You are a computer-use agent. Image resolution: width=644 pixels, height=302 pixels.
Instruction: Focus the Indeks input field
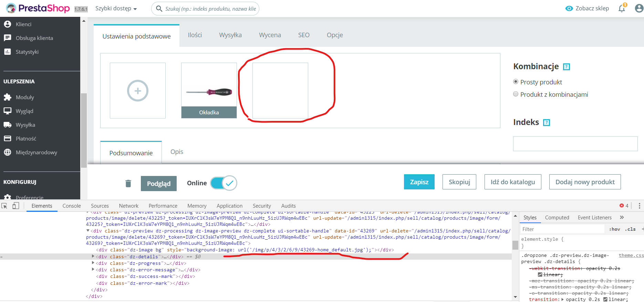click(x=575, y=144)
